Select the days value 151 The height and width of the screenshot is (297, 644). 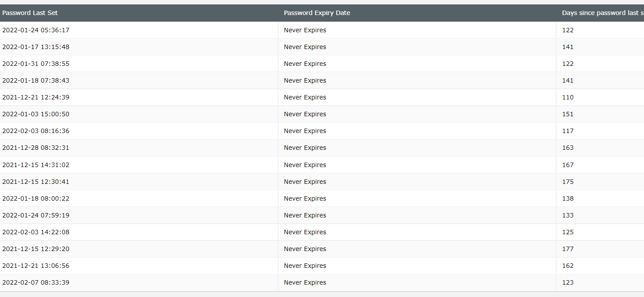[568, 114]
